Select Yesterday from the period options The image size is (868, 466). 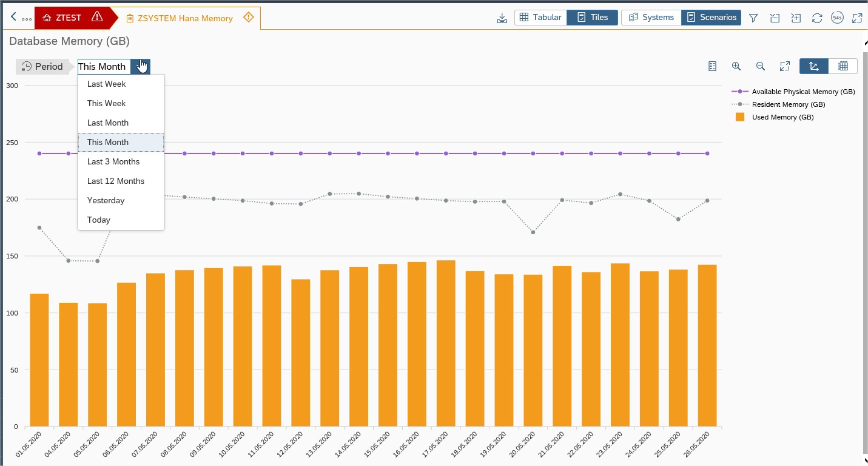[x=106, y=200]
